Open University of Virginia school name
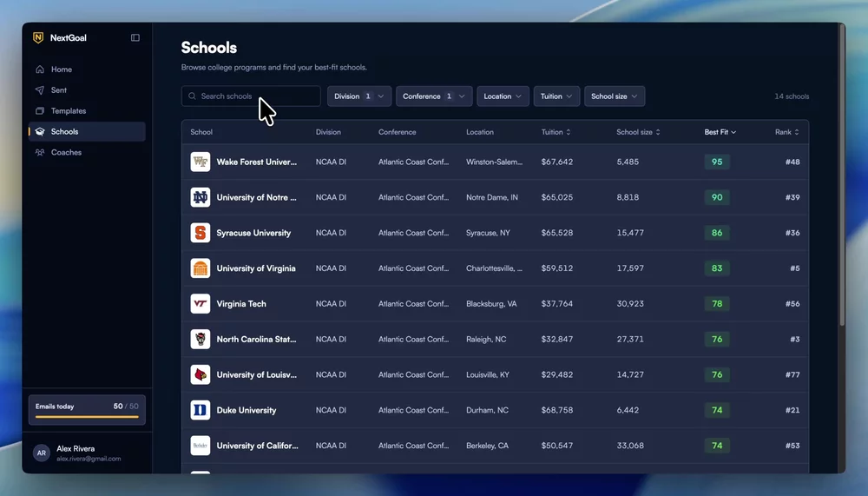 click(x=256, y=268)
